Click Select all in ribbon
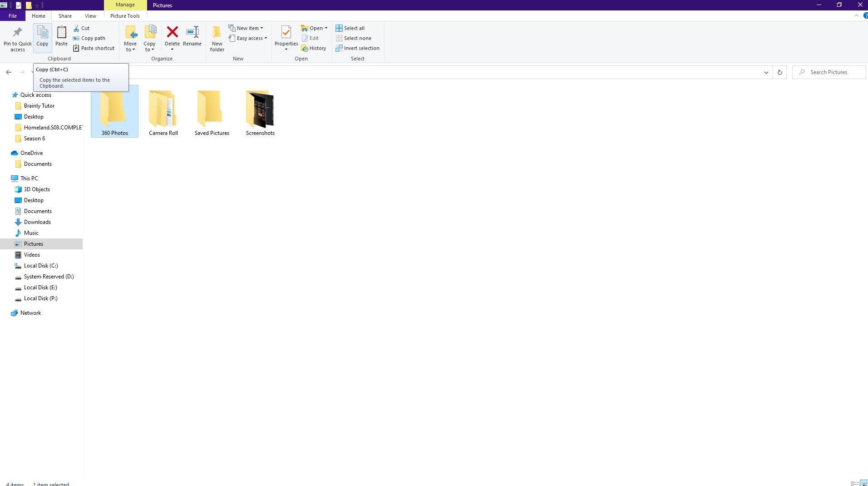 350,28
